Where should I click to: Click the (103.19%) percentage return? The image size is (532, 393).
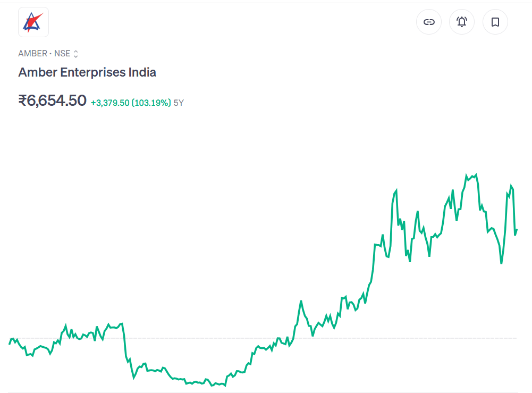pyautogui.click(x=151, y=103)
